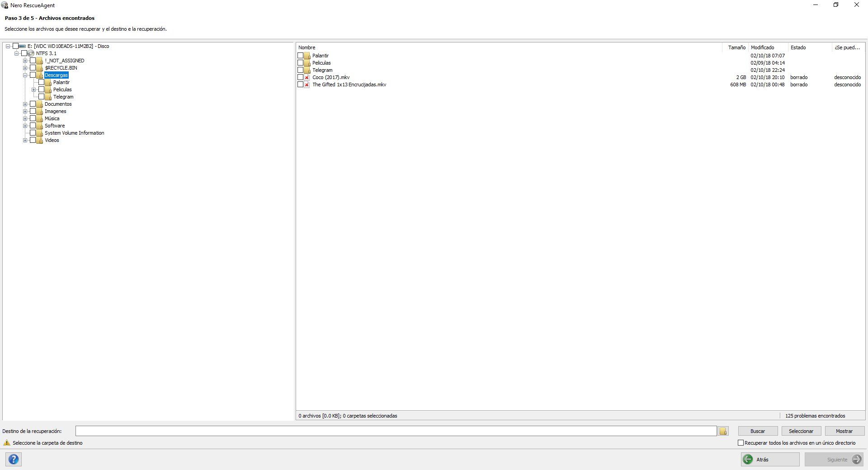Collapse the E: disk root node

tap(8, 46)
